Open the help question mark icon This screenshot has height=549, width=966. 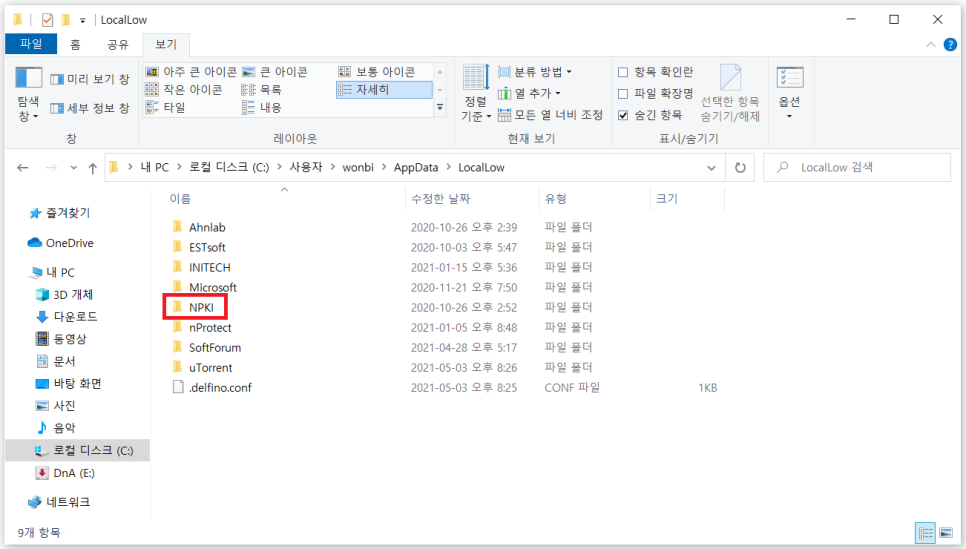[951, 44]
